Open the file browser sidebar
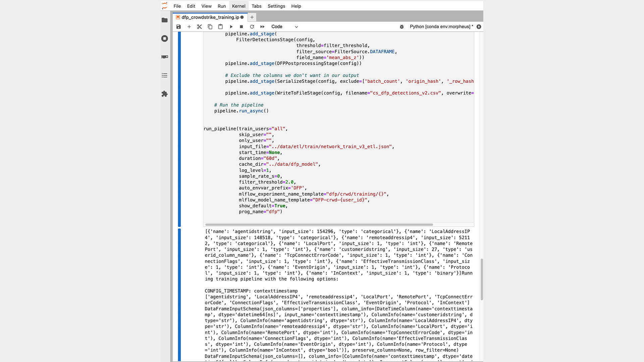The image size is (644, 362). pos(164,20)
